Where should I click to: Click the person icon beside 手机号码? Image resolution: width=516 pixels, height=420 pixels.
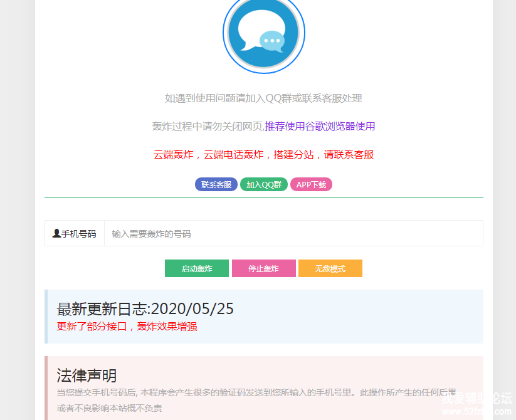56,233
